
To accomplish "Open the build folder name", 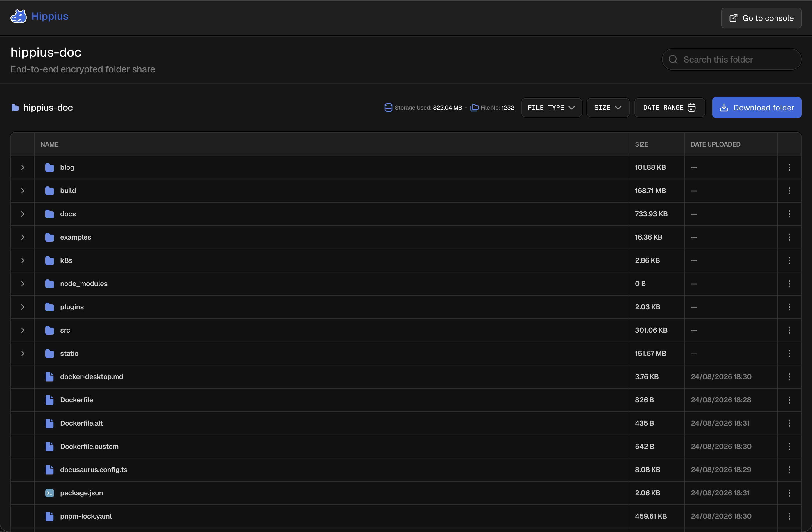I will point(68,191).
